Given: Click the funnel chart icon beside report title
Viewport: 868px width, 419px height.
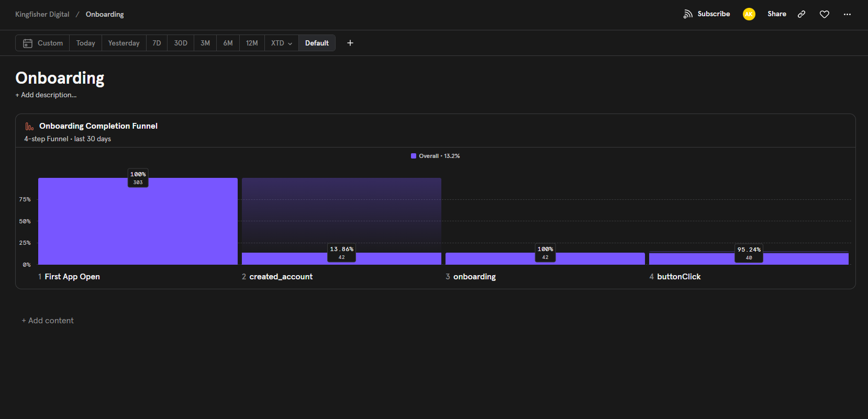Looking at the screenshot, I should (x=29, y=126).
